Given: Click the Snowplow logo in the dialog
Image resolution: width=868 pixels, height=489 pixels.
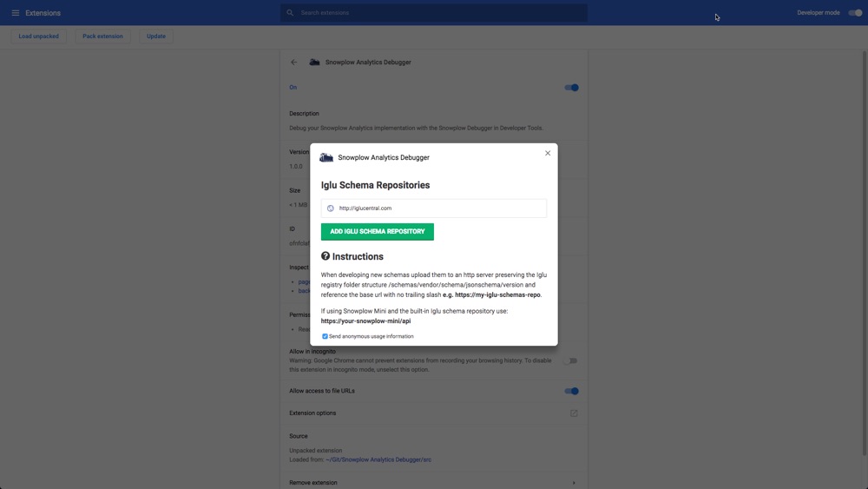Looking at the screenshot, I should 326,158.
